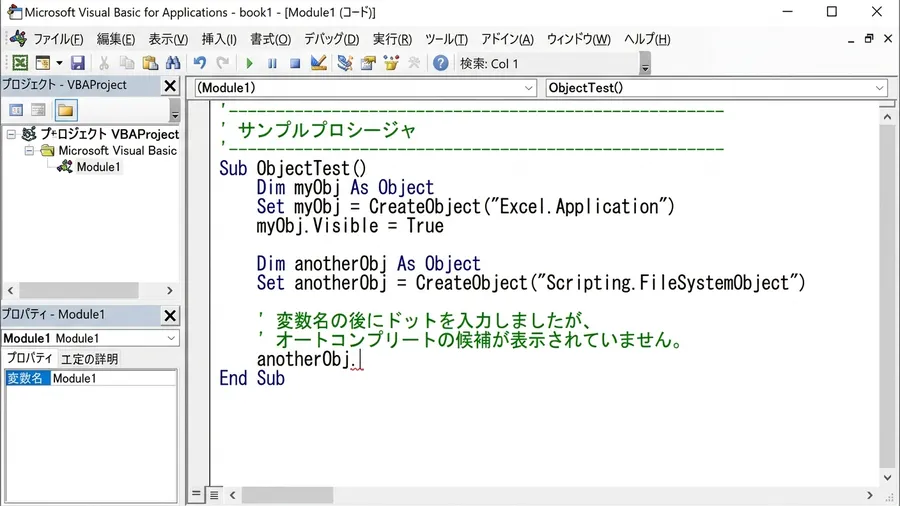
Task: Open the Properties Window toolbar icon
Action: coord(368,63)
